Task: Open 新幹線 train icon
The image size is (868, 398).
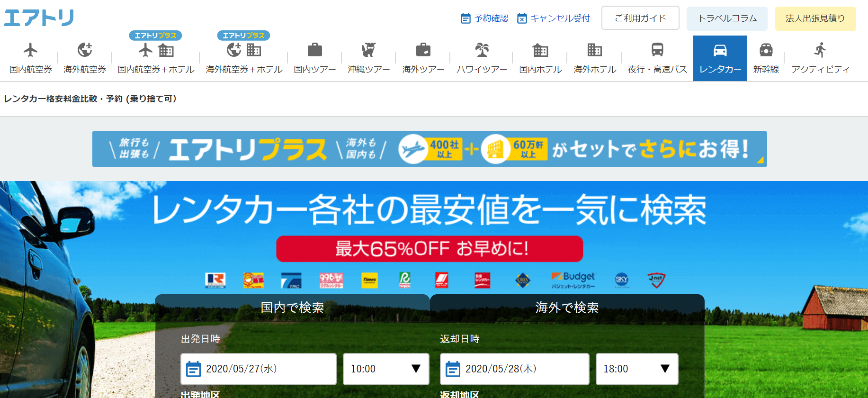Action: pyautogui.click(x=766, y=50)
